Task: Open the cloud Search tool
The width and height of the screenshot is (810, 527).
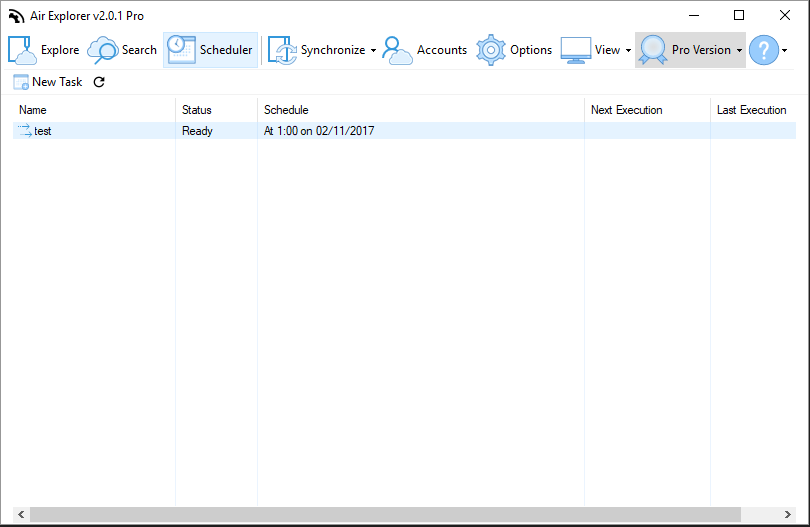Action: point(123,50)
